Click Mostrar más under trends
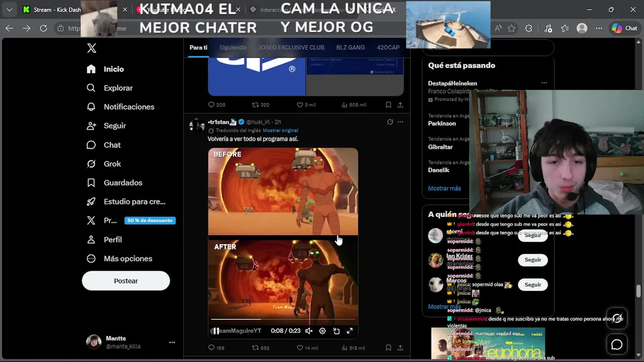Image resolution: width=644 pixels, height=362 pixels. pyautogui.click(x=444, y=188)
